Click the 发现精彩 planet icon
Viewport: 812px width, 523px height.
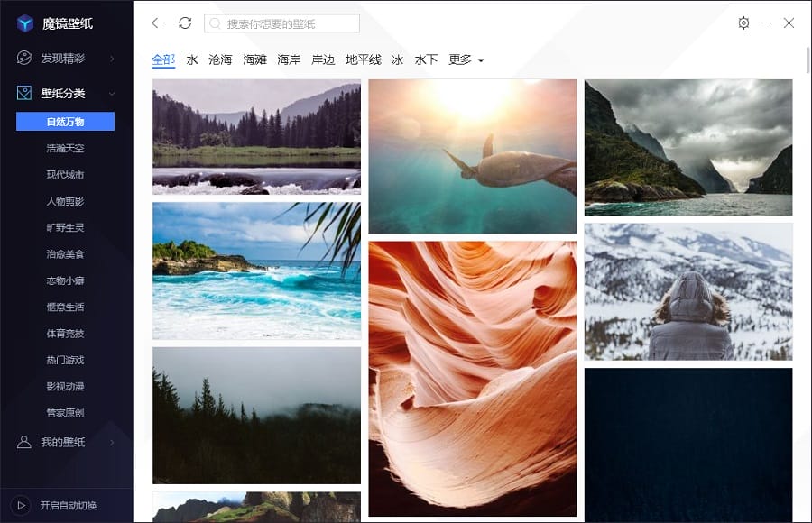(x=23, y=58)
